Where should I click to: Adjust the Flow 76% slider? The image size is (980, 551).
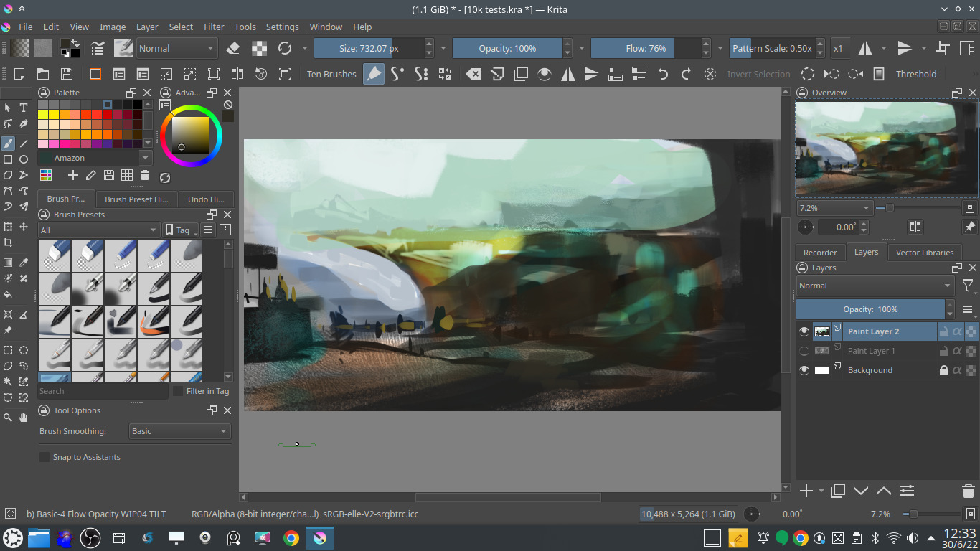pos(646,48)
